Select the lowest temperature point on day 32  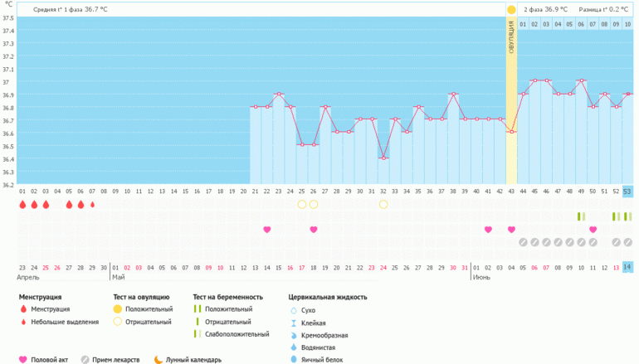383,158
